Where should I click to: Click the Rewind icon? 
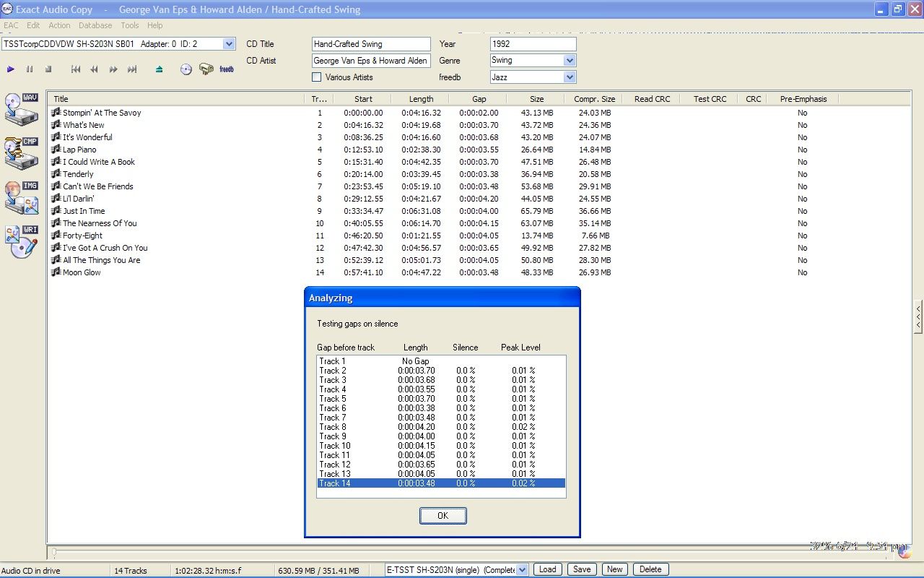pos(94,69)
